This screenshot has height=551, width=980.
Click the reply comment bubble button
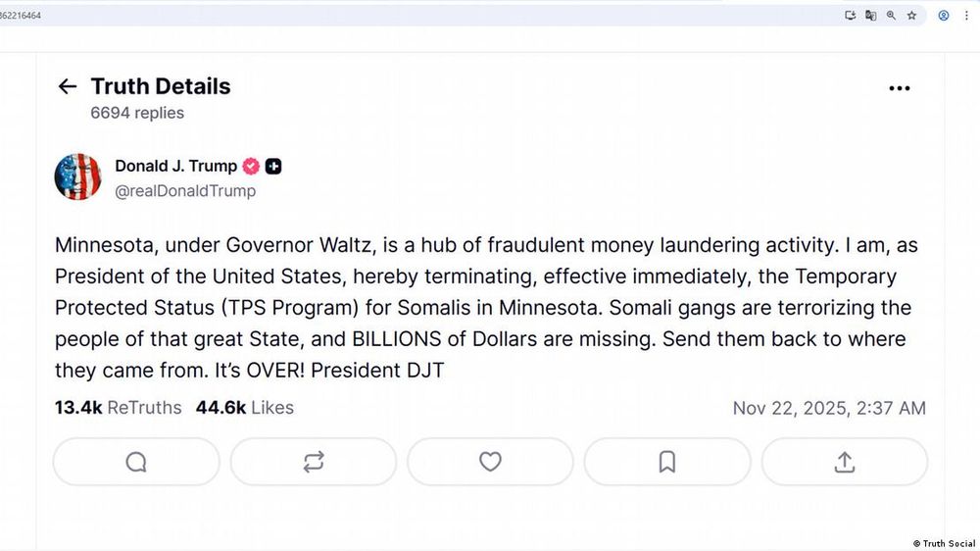point(136,462)
